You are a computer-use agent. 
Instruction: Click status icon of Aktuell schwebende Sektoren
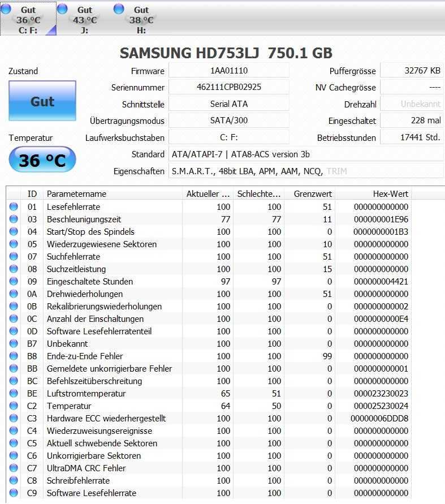[14, 443]
